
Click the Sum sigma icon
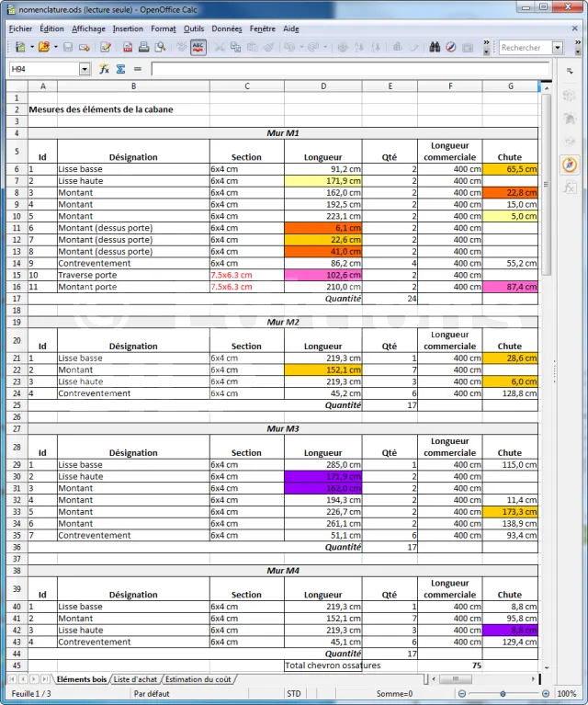pos(120,69)
